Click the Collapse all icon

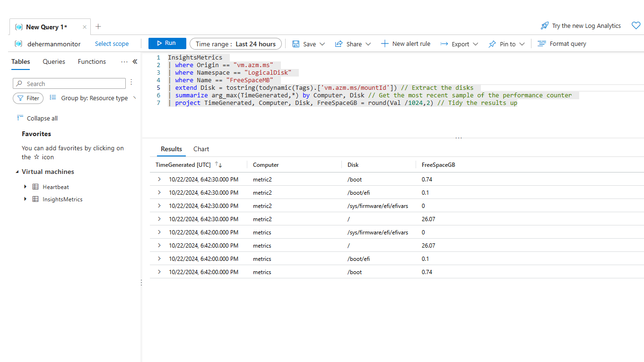pyautogui.click(x=20, y=118)
